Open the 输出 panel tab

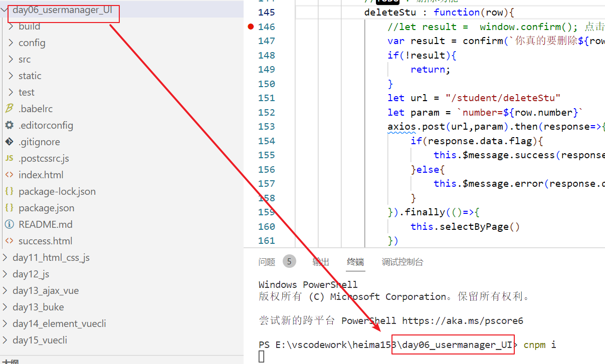321,262
